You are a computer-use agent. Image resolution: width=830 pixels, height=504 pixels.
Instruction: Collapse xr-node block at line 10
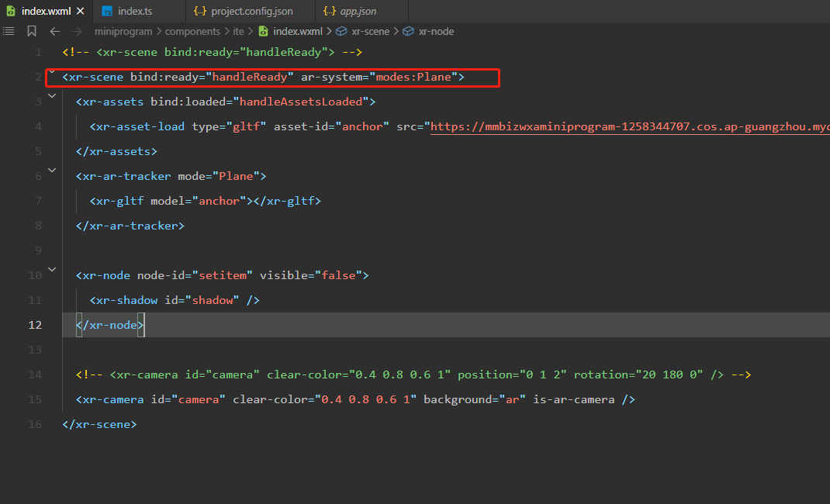pos(52,269)
